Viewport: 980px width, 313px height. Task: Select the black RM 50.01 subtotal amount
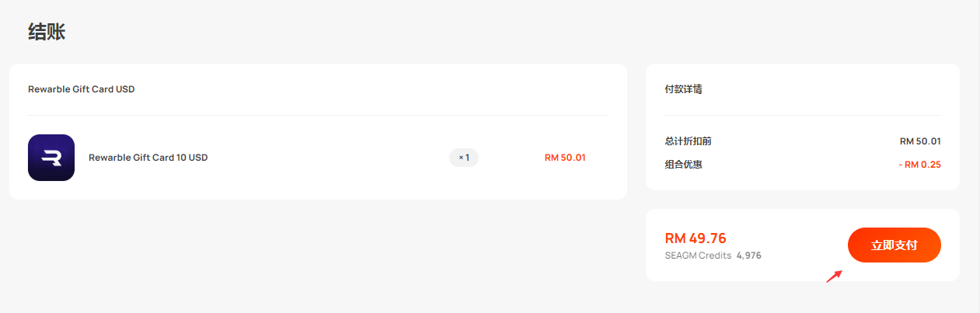click(920, 141)
